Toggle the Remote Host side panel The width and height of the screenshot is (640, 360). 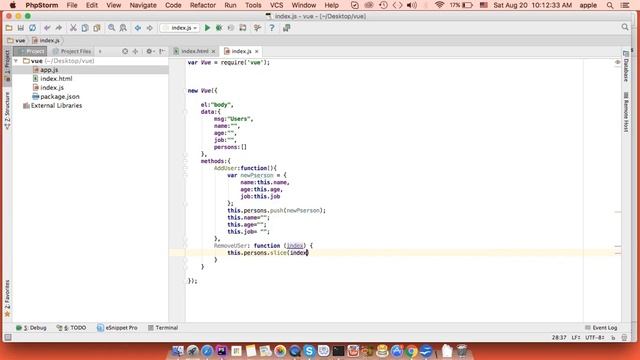[626, 112]
